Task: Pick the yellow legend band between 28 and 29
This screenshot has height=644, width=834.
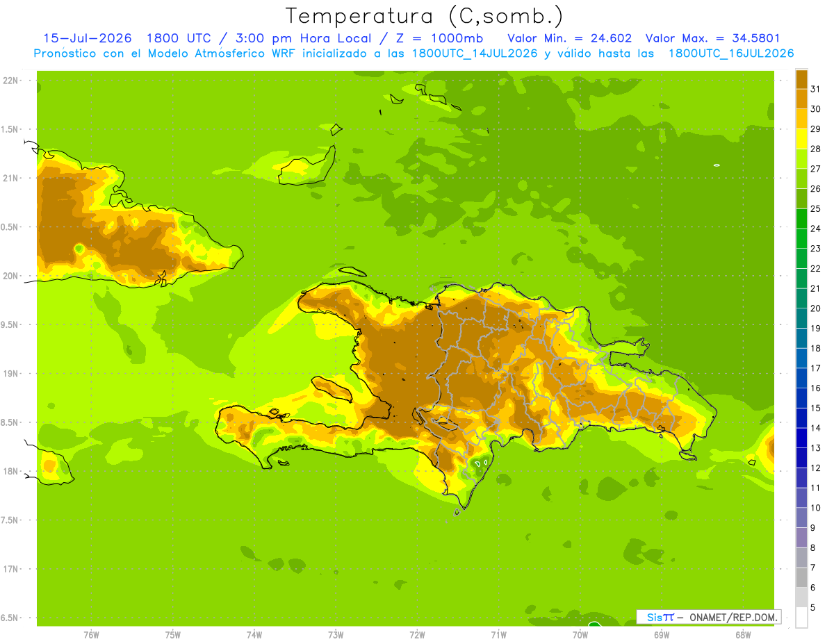Action: (801, 139)
